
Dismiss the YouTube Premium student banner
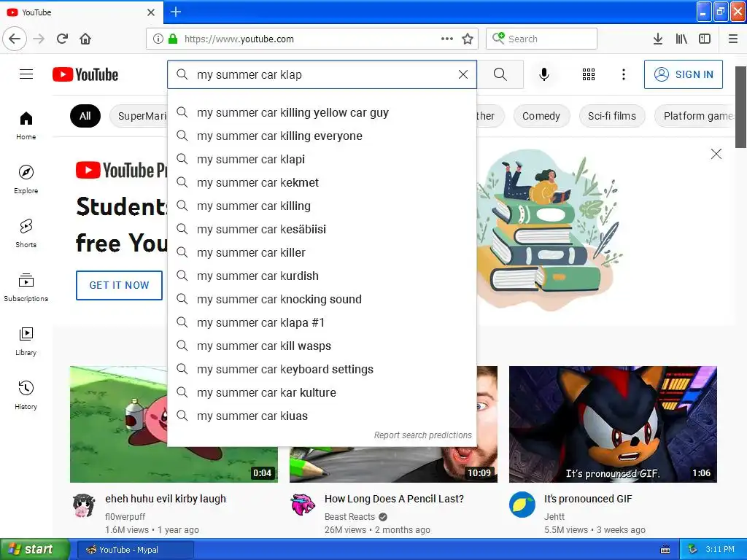click(716, 154)
